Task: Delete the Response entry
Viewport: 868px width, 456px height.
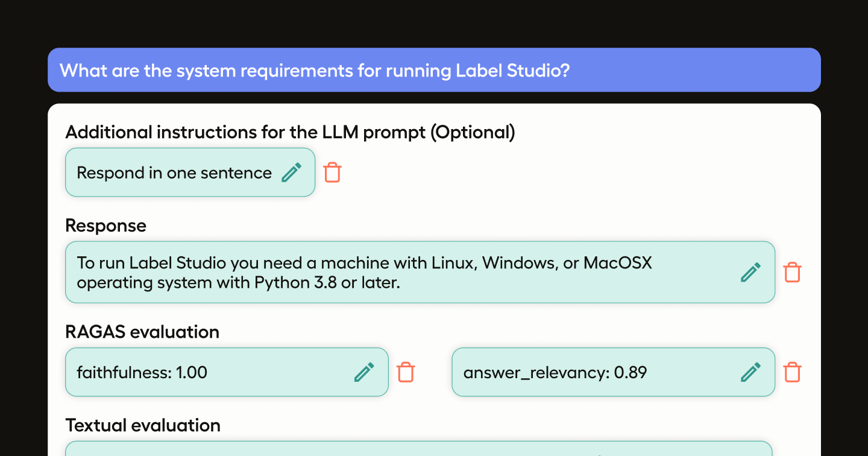Action: pyautogui.click(x=792, y=272)
